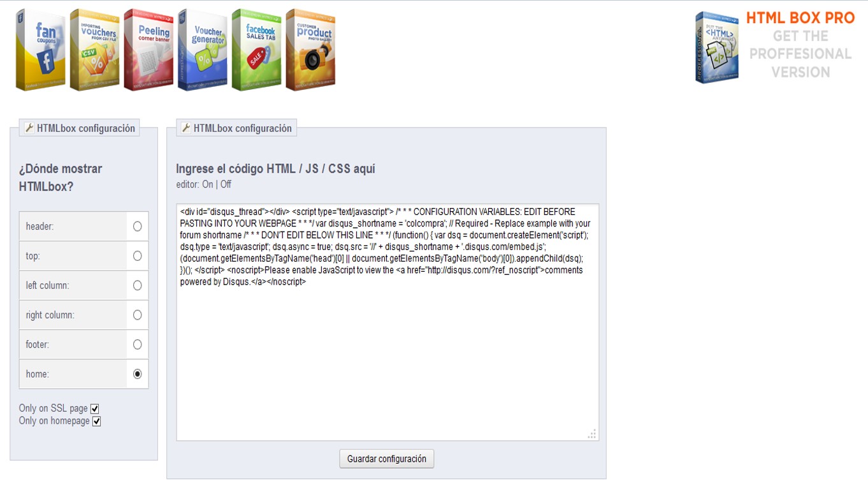Click the header: row label
Viewport: 868px width, 488px height.
[x=40, y=226]
